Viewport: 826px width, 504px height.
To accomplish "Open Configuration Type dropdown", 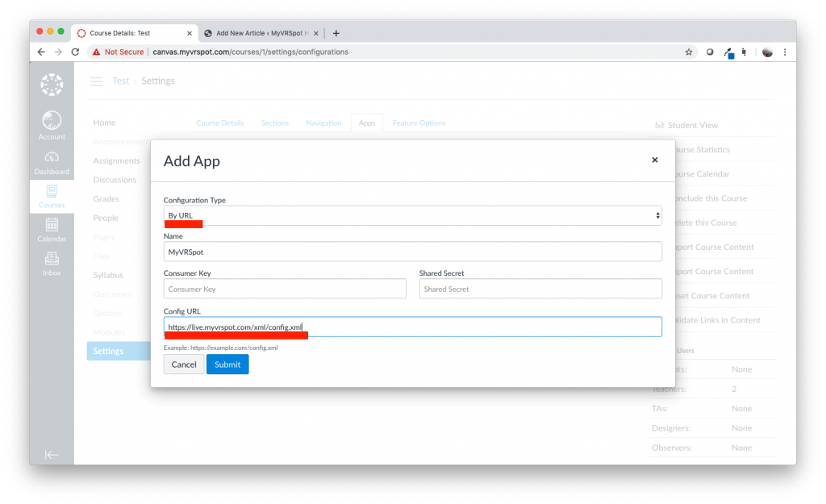I will (x=412, y=215).
